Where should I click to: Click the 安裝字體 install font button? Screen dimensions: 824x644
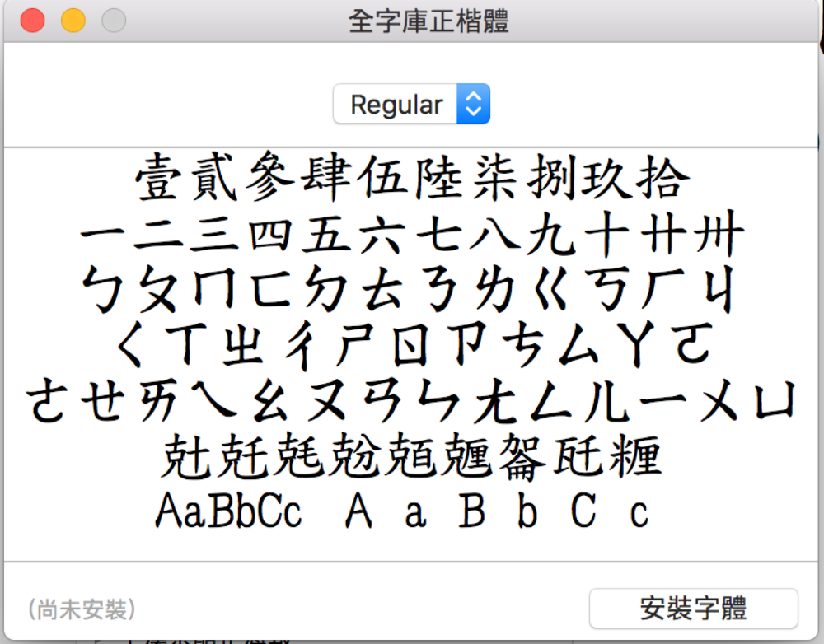pos(693,609)
